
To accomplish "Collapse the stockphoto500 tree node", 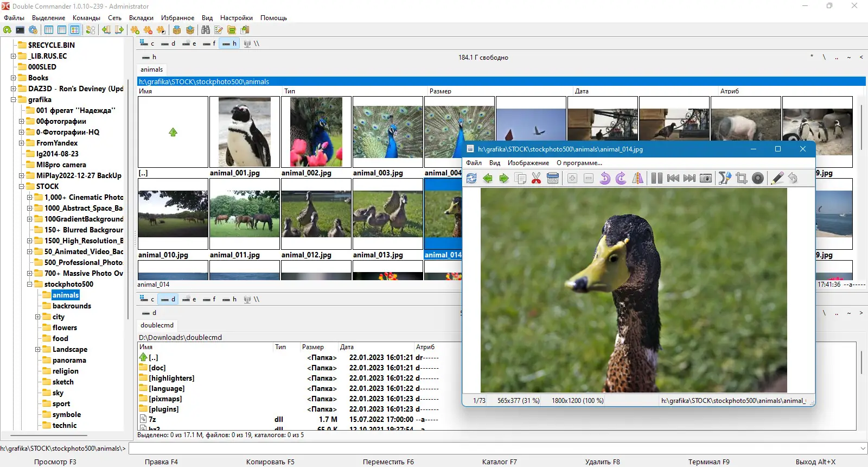I will pos(30,284).
